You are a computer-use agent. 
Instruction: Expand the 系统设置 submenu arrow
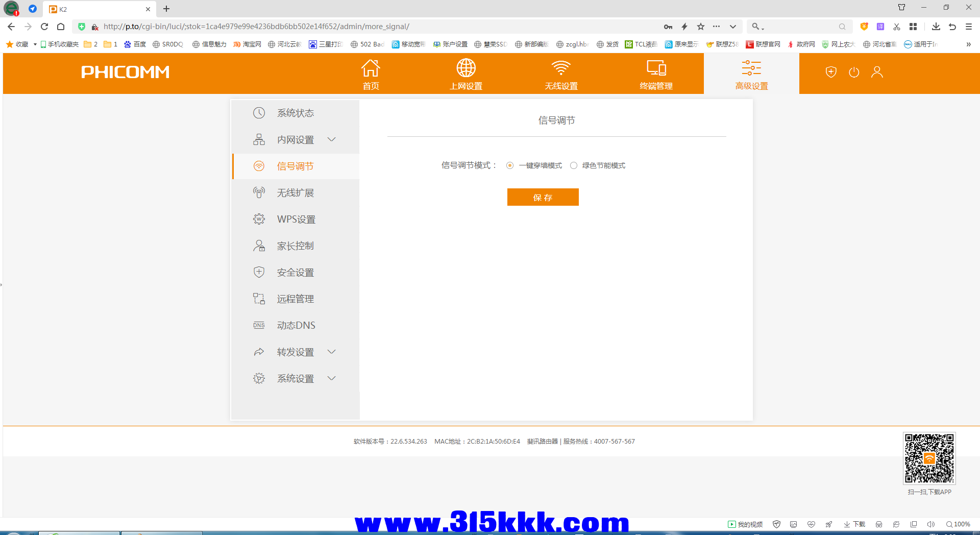click(332, 378)
